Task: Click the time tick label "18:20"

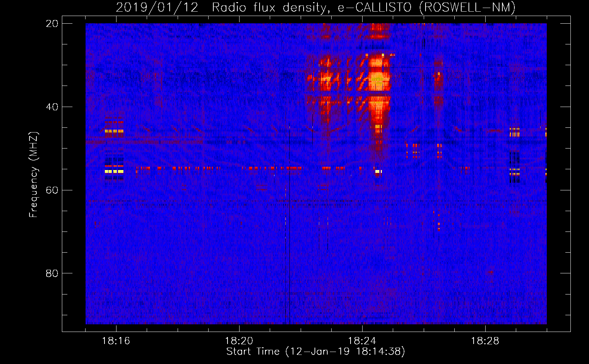Action: tap(239, 341)
